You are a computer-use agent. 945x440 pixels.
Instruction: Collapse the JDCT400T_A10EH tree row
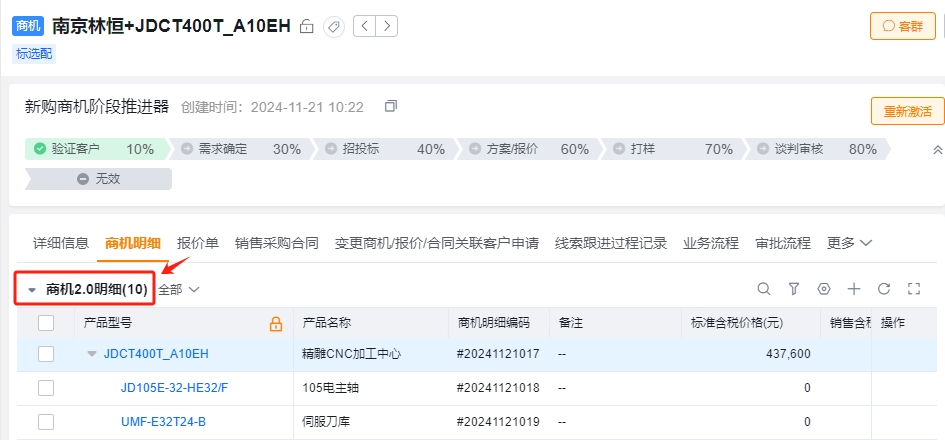(92, 354)
